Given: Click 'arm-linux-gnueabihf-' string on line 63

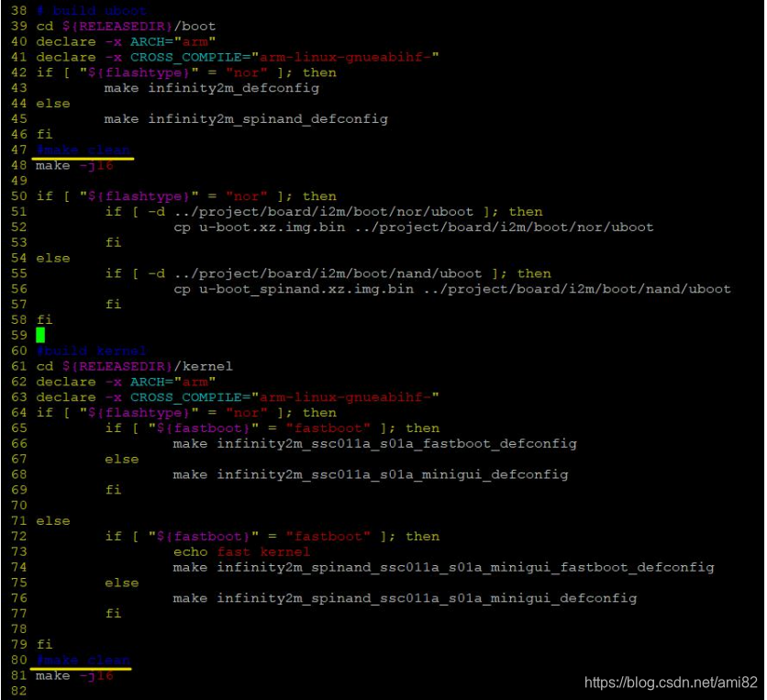Looking at the screenshot, I should (x=345, y=397).
